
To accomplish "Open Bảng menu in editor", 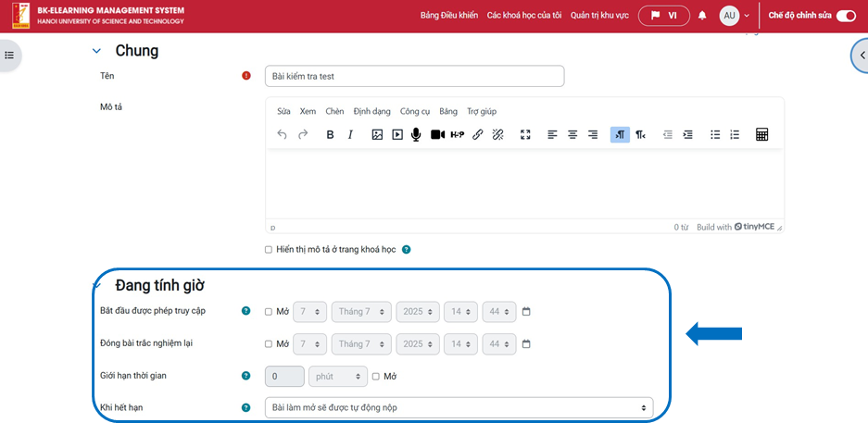I will (448, 111).
